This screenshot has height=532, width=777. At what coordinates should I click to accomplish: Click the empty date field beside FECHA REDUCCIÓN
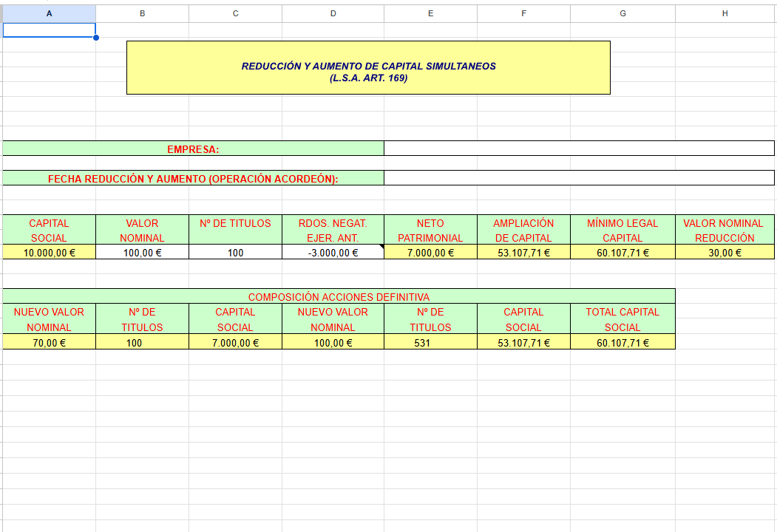579,178
